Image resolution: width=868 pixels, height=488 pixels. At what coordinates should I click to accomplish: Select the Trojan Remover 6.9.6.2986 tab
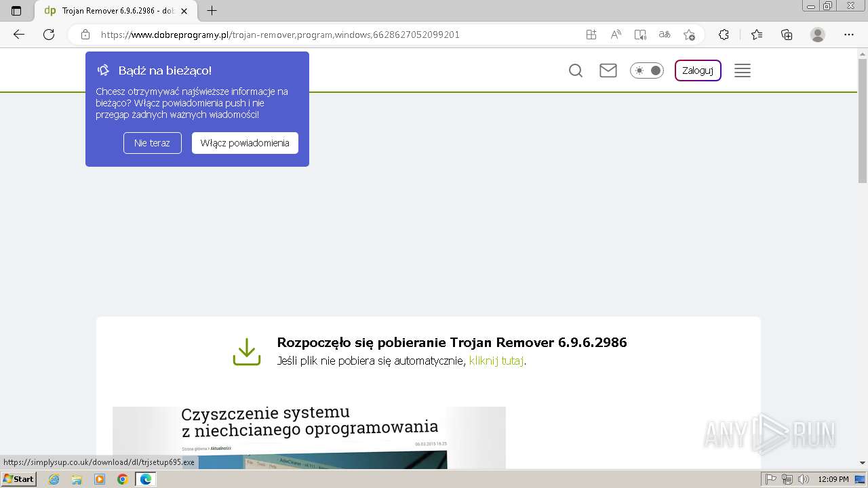(x=115, y=11)
